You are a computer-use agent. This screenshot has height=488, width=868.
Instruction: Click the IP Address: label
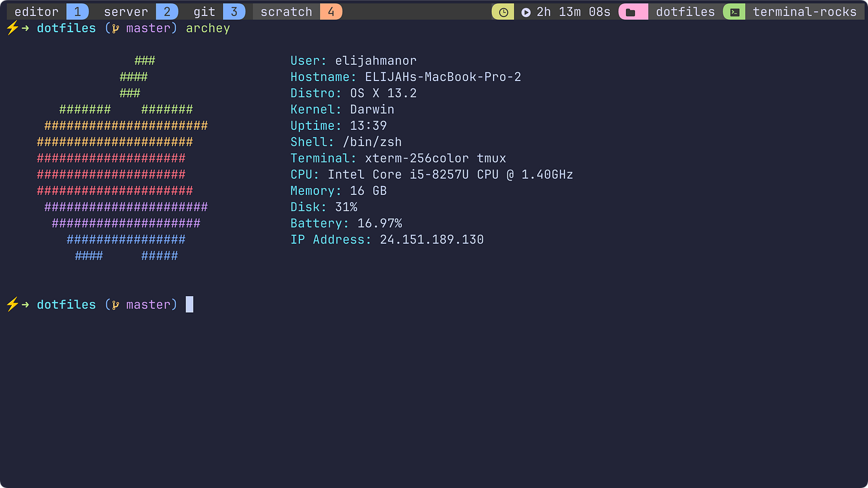tap(331, 240)
